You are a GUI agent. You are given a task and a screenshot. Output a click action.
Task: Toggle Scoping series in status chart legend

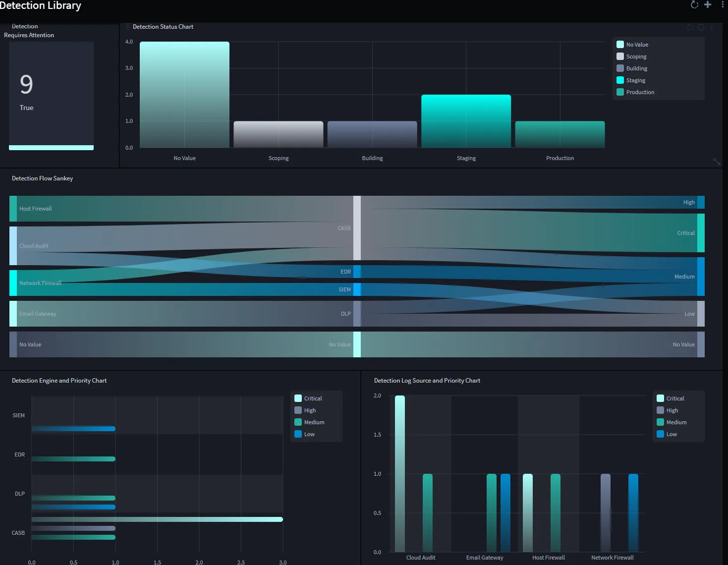(631, 56)
